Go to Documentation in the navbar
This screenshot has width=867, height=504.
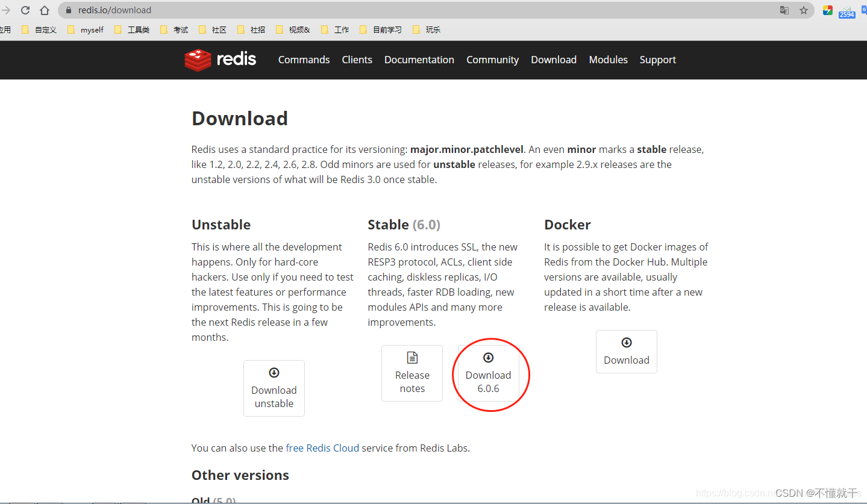coord(419,60)
